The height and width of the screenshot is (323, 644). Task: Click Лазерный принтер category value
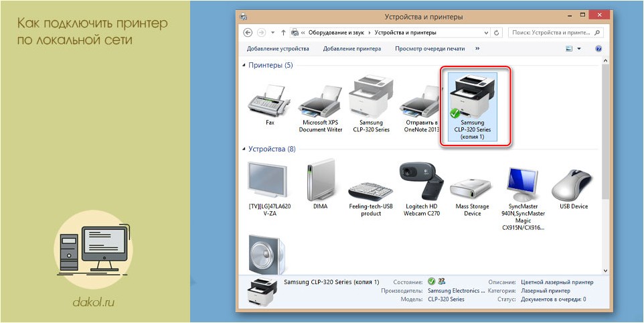pos(546,291)
